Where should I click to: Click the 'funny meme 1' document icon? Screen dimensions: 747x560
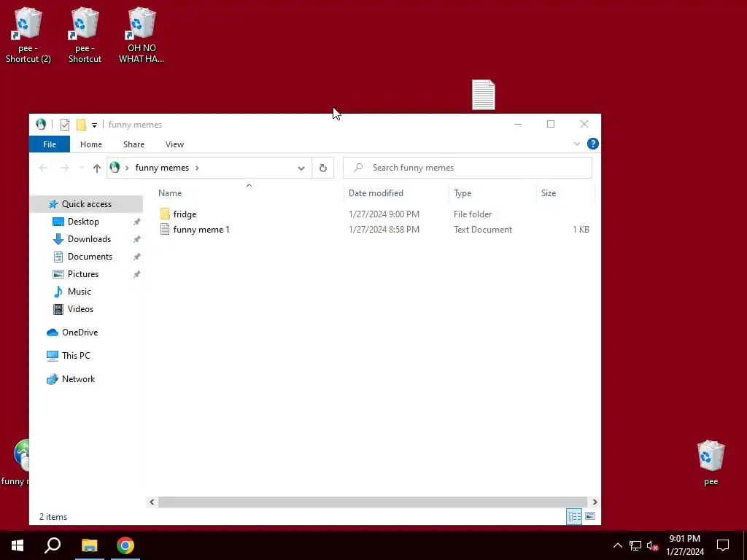(165, 229)
